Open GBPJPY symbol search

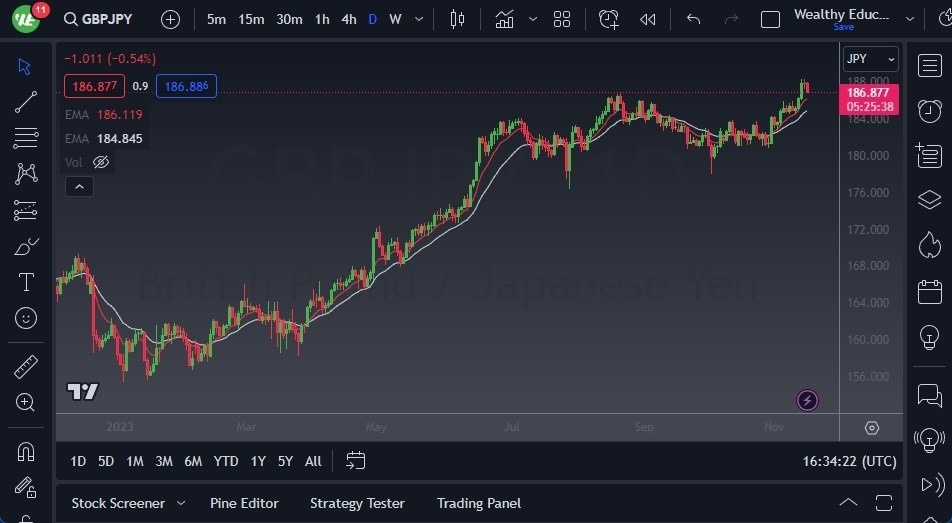tap(98, 19)
